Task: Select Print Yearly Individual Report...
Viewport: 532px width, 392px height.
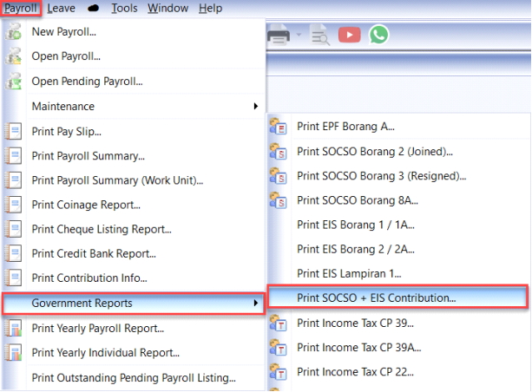Action: pyautogui.click(x=106, y=352)
